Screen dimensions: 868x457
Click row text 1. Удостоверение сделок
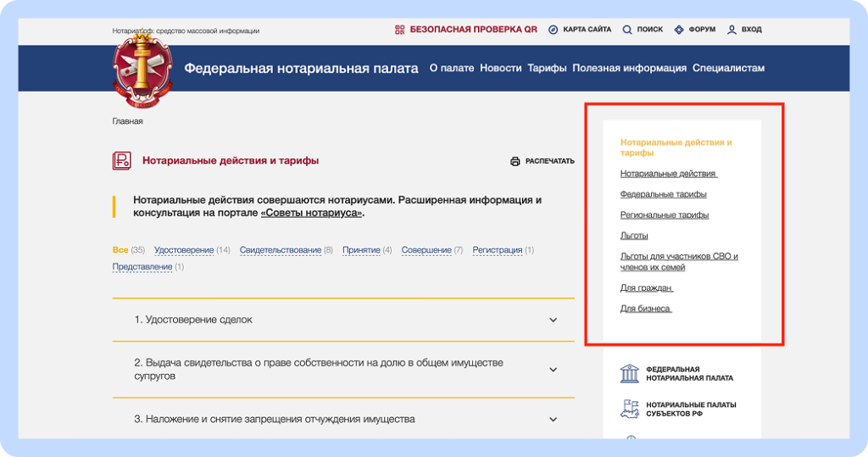coord(193,320)
